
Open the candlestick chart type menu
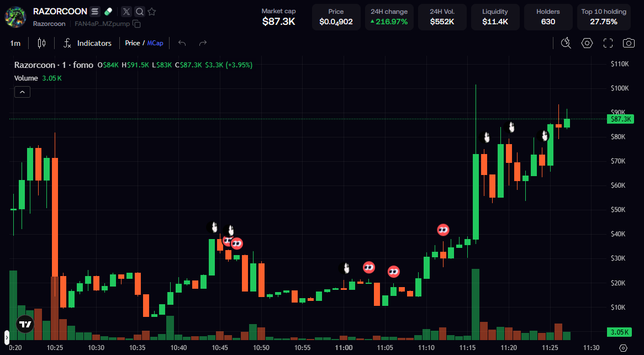tap(41, 43)
